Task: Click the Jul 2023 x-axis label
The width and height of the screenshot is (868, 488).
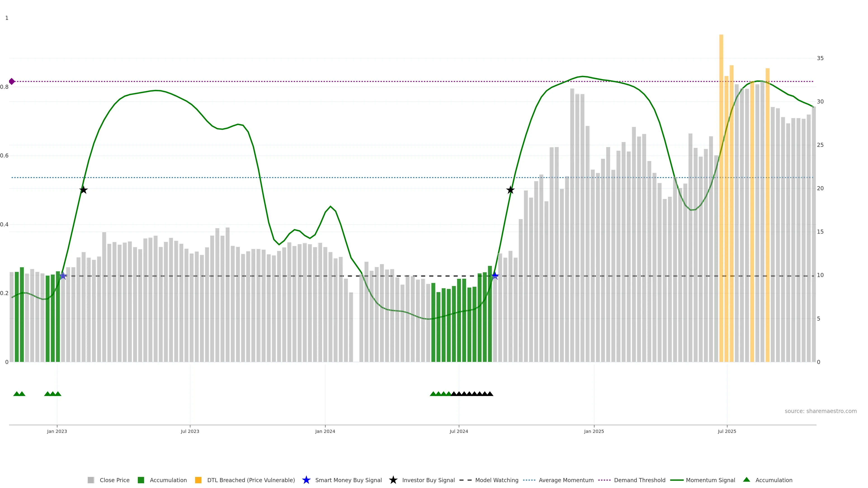Action: 190,432
